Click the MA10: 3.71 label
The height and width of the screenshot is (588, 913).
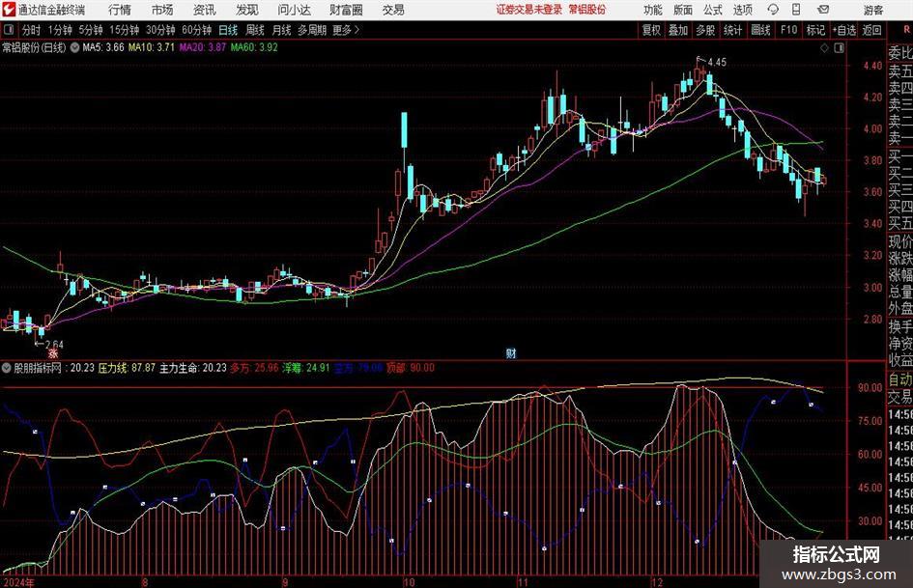point(152,47)
